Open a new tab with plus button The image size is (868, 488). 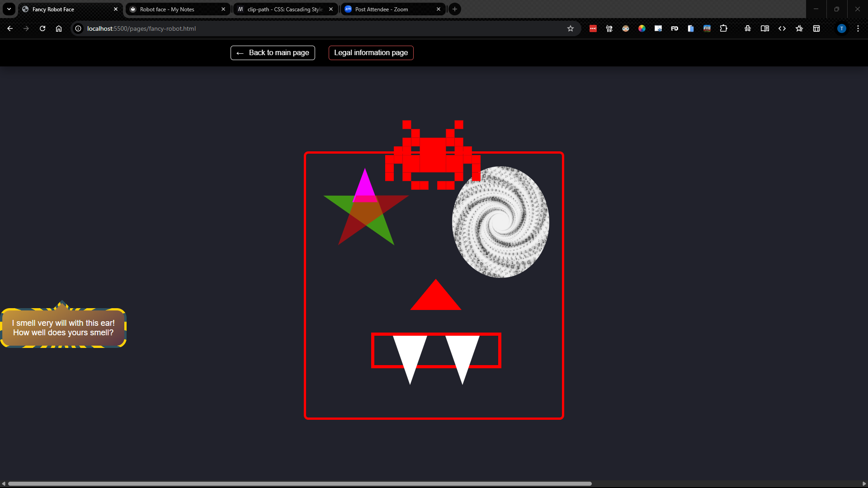click(x=455, y=9)
